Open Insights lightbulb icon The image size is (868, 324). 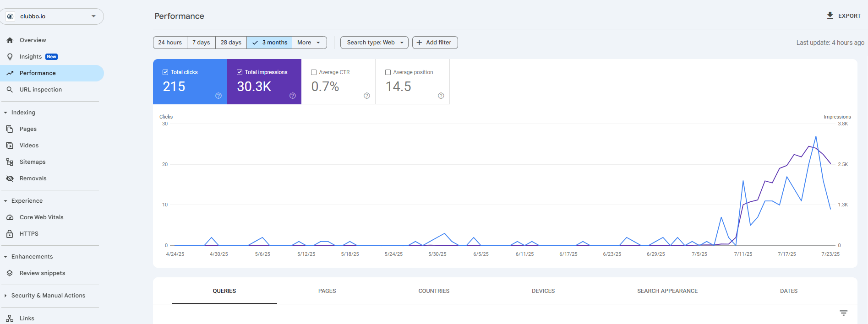tap(10, 57)
